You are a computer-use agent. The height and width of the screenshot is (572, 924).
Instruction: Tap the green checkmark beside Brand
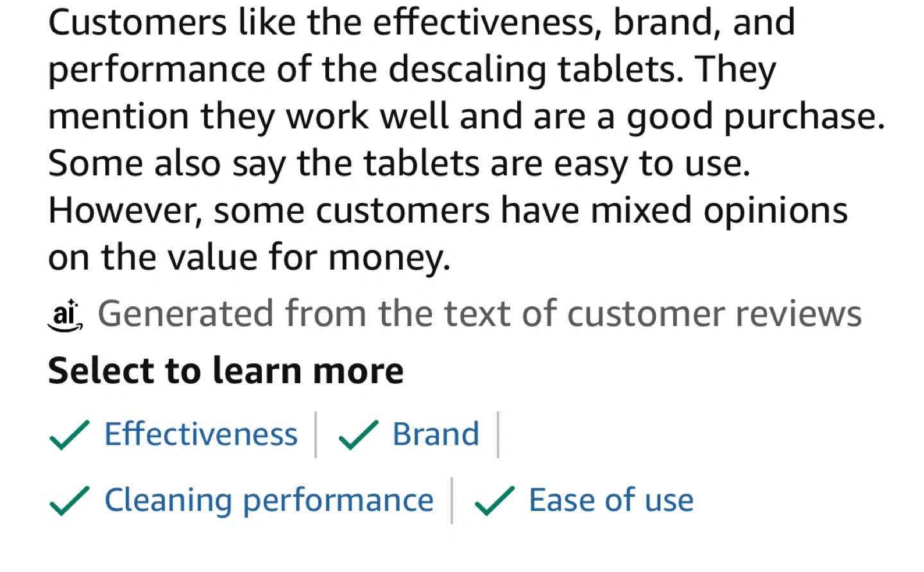tap(358, 435)
